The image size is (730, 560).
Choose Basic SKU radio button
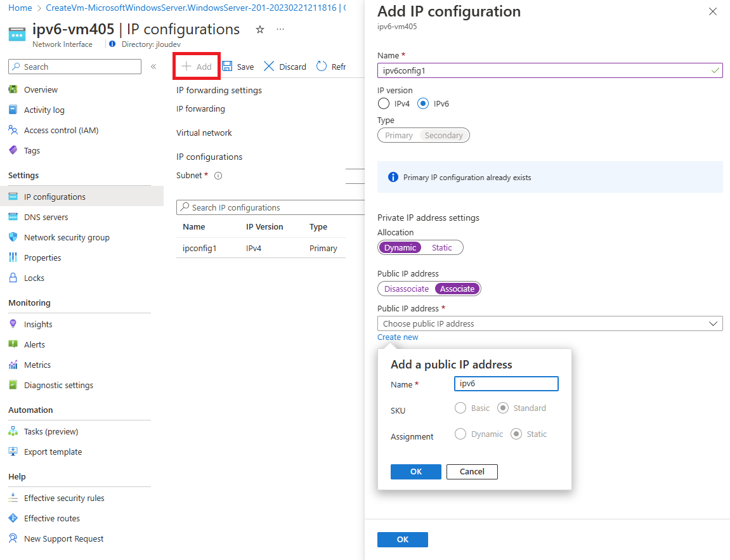pos(460,408)
